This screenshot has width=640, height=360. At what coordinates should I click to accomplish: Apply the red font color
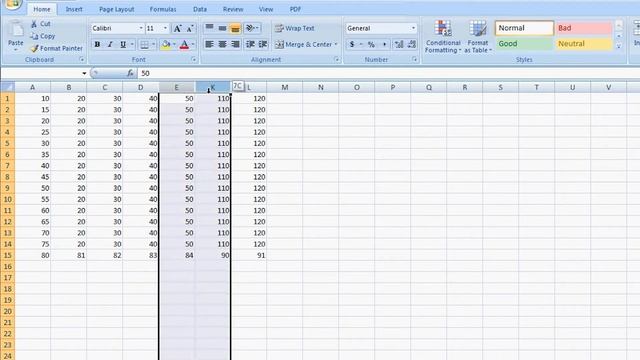click(x=184, y=44)
